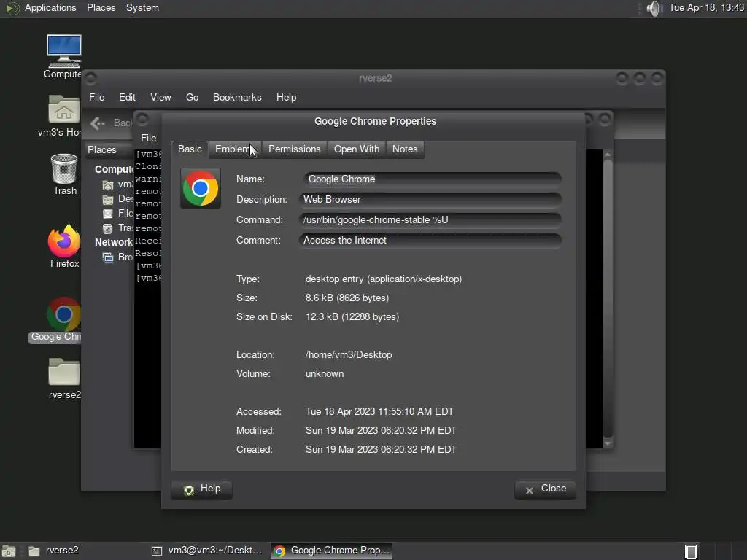Open Places menu in top panel
747x560 pixels.
pyautogui.click(x=101, y=8)
